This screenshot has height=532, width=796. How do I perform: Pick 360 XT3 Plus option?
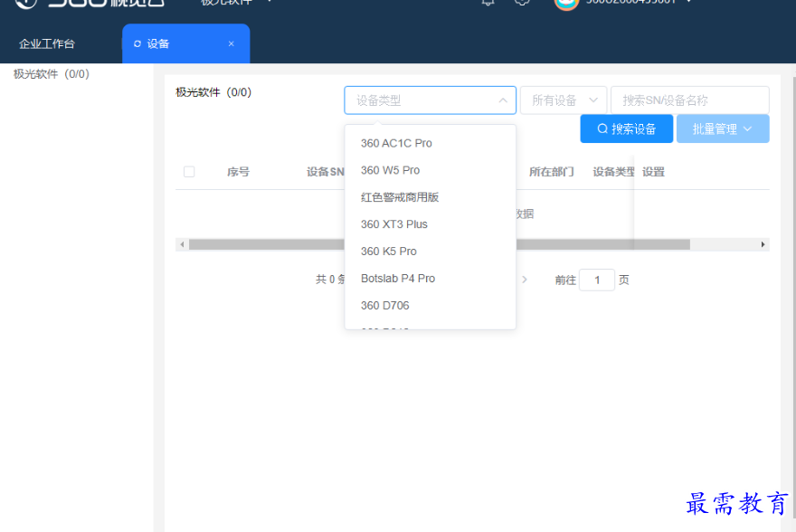coord(430,223)
